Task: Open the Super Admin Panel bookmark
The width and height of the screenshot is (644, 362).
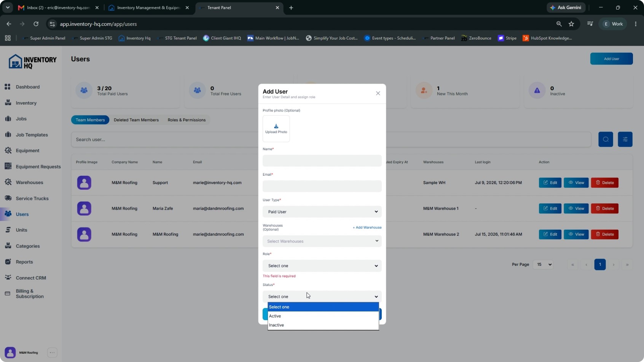Action: tap(43, 38)
